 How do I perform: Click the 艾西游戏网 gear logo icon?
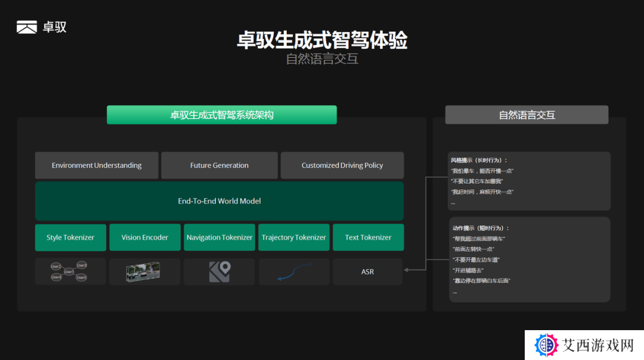(x=546, y=345)
